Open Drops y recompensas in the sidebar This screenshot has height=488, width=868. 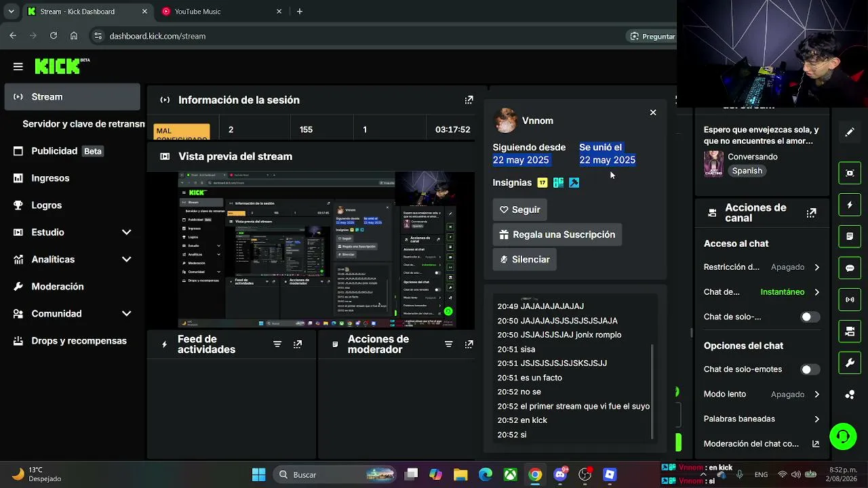coord(72,341)
